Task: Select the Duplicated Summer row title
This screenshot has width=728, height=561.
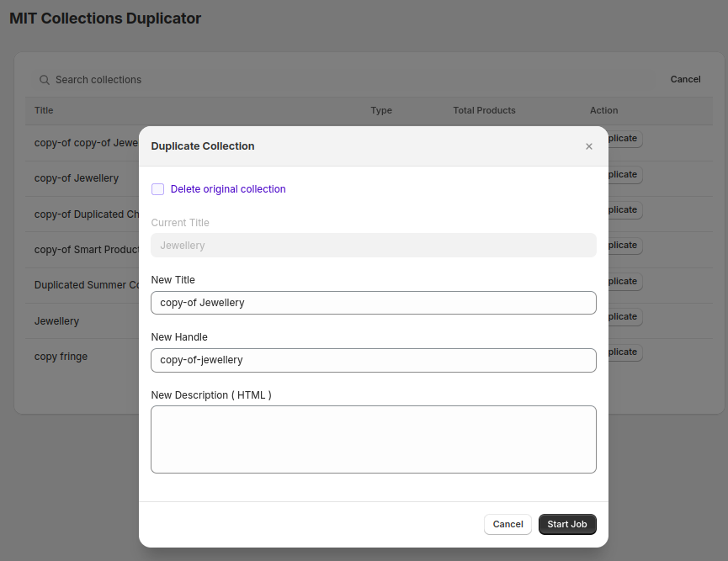Action: [x=87, y=285]
